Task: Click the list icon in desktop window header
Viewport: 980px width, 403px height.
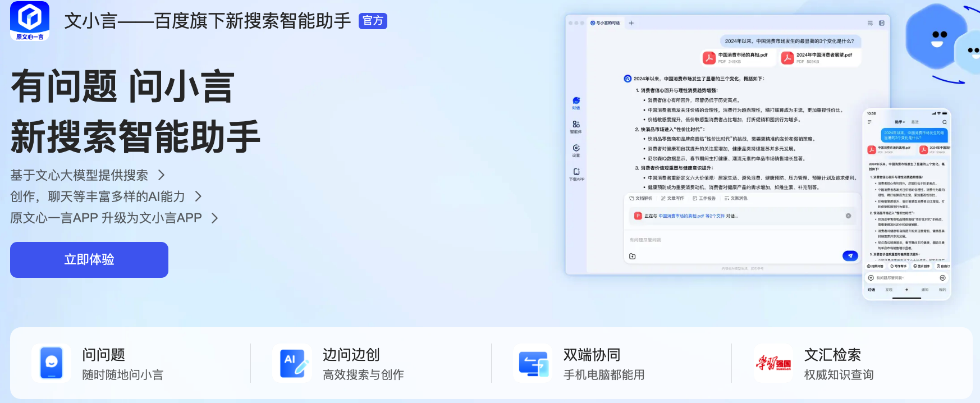Action: 870,23
